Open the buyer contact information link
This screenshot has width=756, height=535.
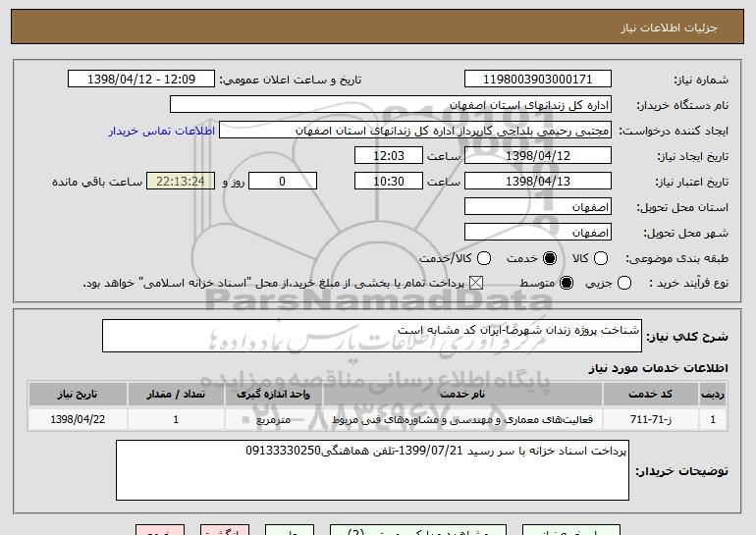(x=162, y=131)
